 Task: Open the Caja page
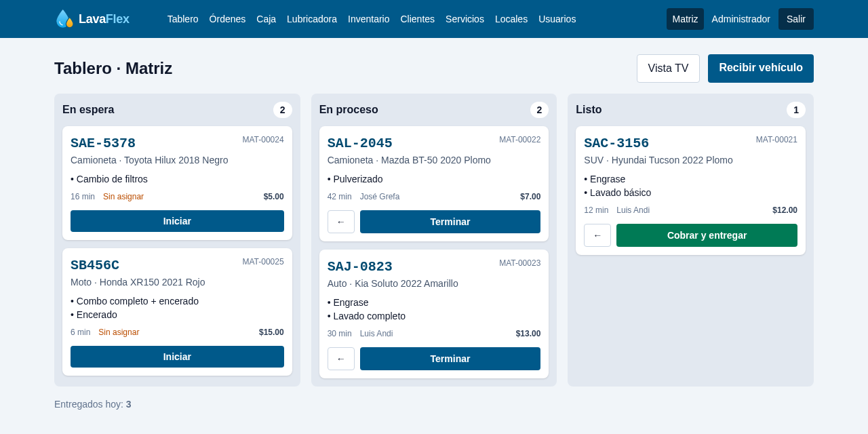(266, 19)
